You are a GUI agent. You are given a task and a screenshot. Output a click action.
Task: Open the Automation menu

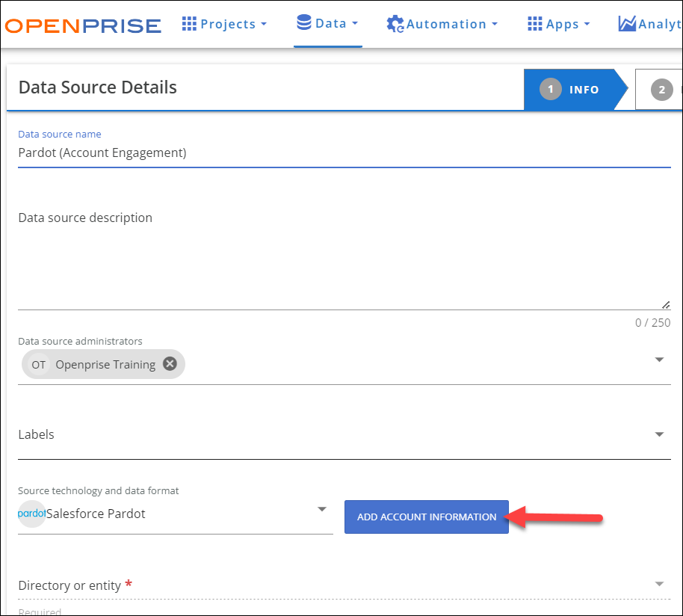pos(442,24)
